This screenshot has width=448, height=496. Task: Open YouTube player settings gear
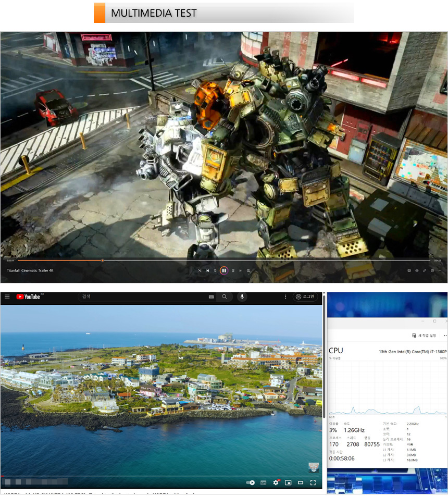point(276,482)
